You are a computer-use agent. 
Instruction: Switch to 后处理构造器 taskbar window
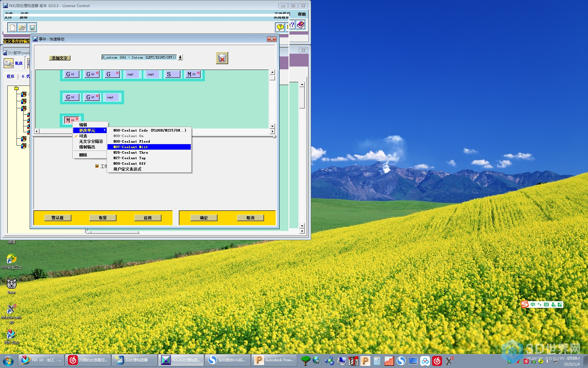click(x=134, y=360)
